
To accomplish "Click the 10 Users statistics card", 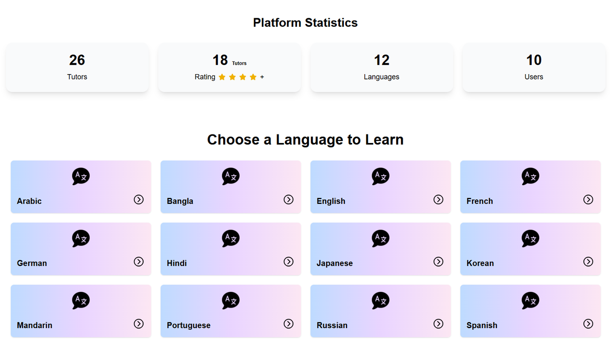I will click(x=534, y=67).
